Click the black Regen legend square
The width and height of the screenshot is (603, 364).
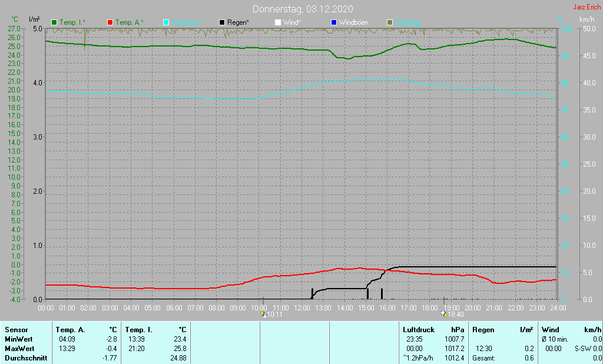pos(222,22)
